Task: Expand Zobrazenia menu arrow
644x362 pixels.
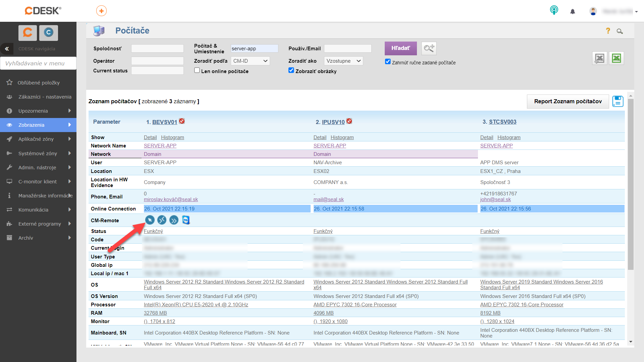Action: pyautogui.click(x=69, y=125)
